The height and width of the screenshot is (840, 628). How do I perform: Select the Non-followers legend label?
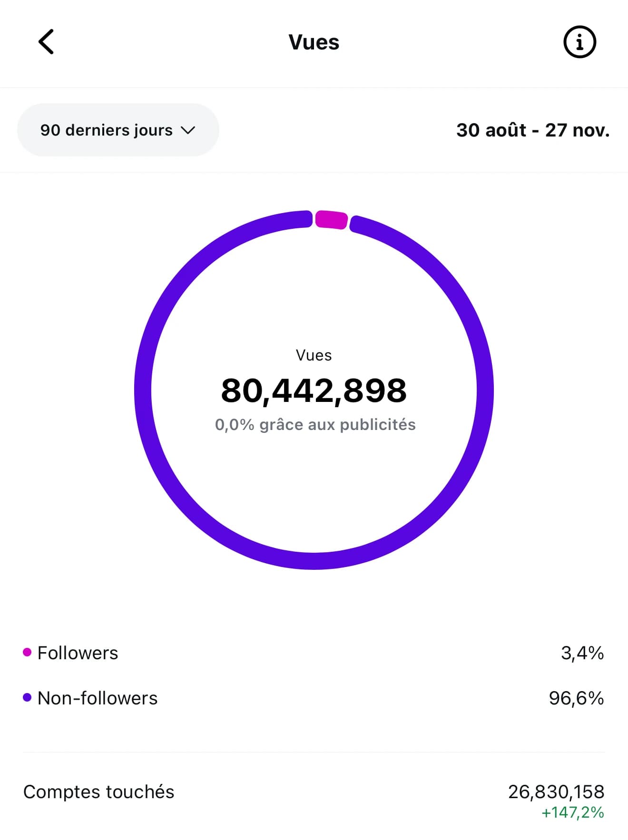pos(97,698)
